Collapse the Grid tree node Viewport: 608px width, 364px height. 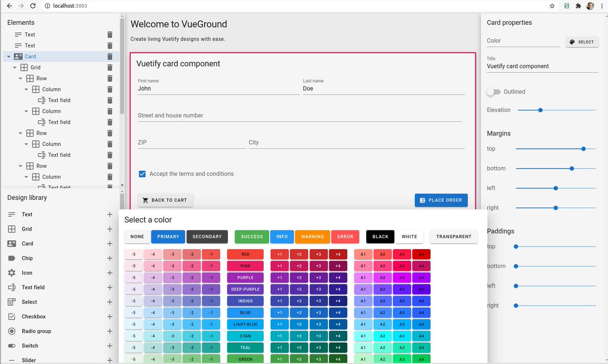coord(15,67)
